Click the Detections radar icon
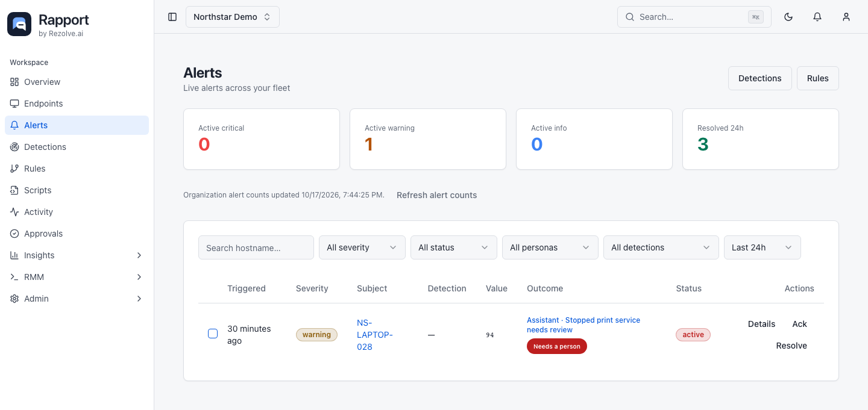This screenshot has width=868, height=410. click(14, 147)
